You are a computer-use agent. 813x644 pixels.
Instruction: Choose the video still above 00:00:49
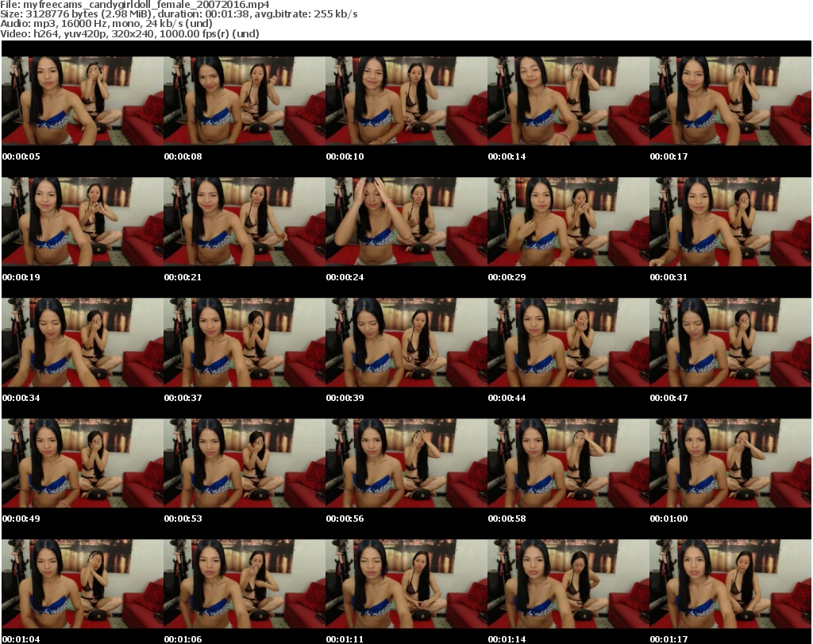83,463
